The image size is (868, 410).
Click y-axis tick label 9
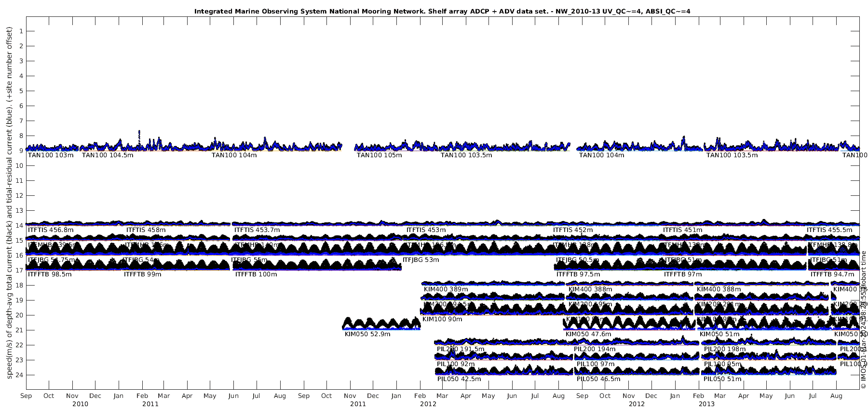20,151
